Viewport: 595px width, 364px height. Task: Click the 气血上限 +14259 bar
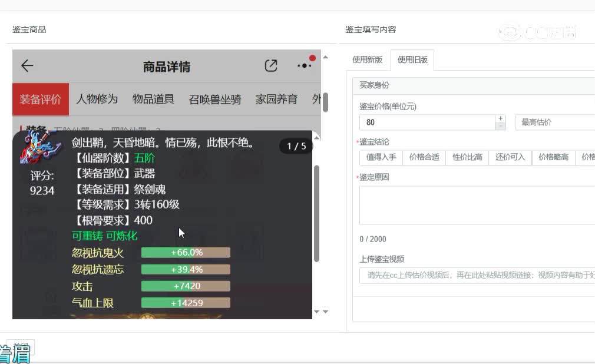186,303
